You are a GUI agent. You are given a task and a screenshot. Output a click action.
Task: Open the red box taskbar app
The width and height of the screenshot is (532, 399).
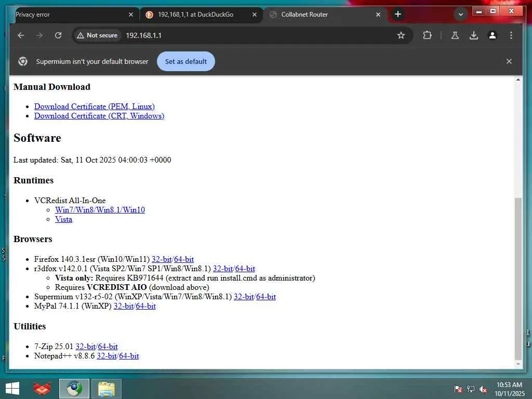[42, 389]
